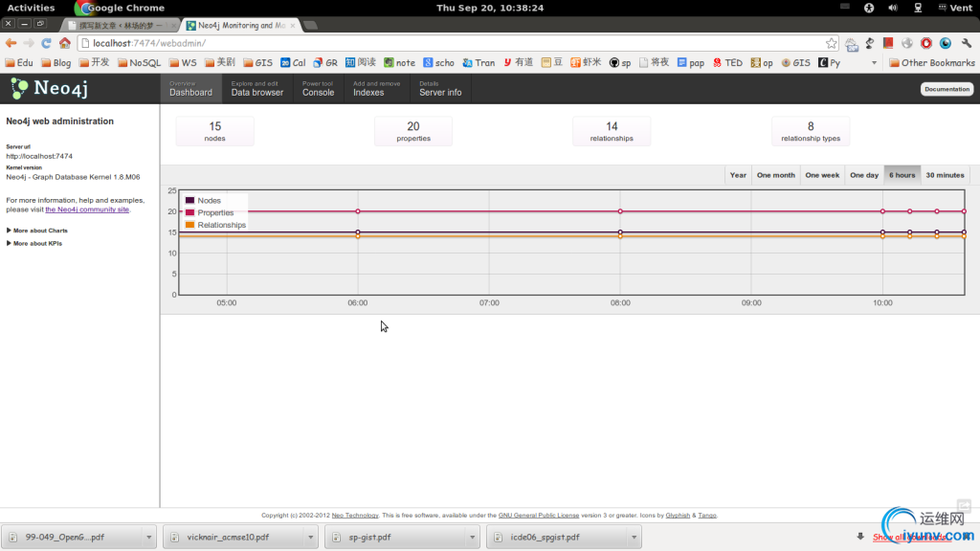Select the One day chart range

[864, 175]
